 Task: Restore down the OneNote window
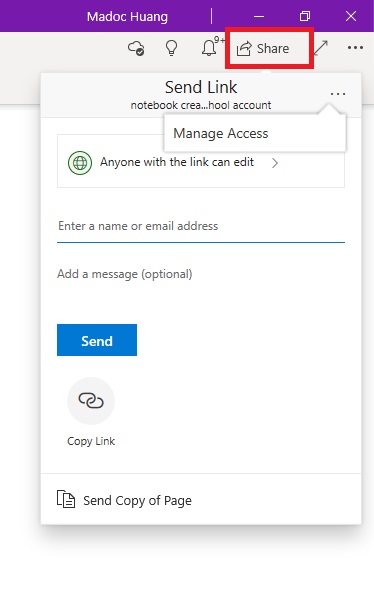click(x=305, y=16)
